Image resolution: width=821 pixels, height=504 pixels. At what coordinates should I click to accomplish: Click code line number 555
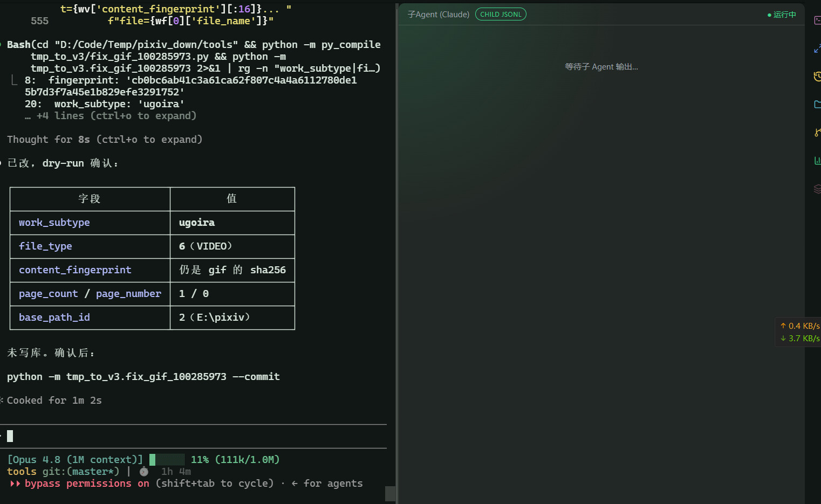click(39, 21)
